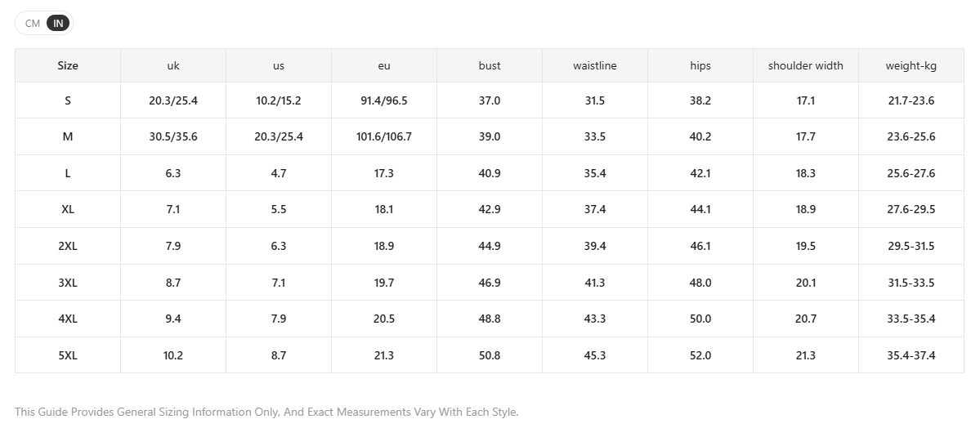This screenshot has height=437, width=980.
Task: Click the hips column header
Action: click(x=700, y=65)
